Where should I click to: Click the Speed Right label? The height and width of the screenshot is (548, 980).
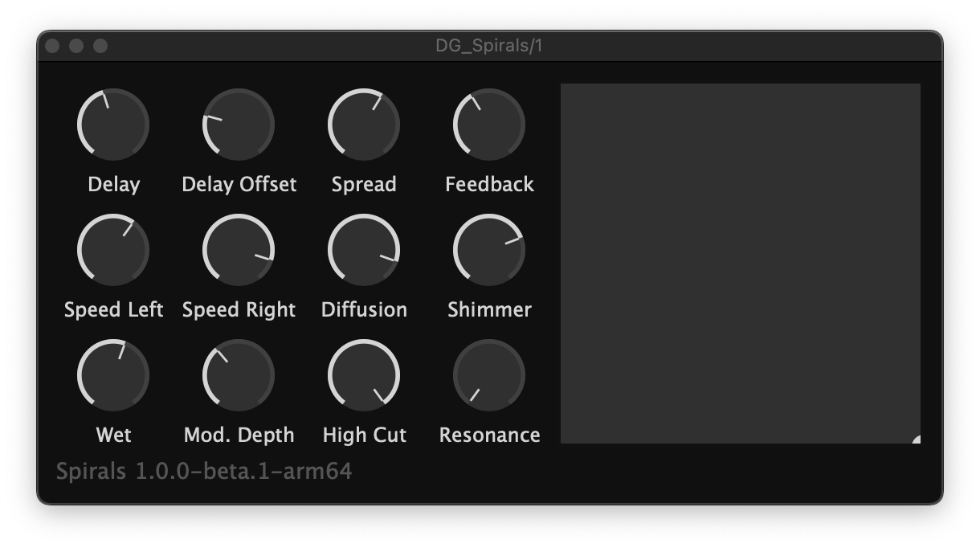(x=239, y=310)
